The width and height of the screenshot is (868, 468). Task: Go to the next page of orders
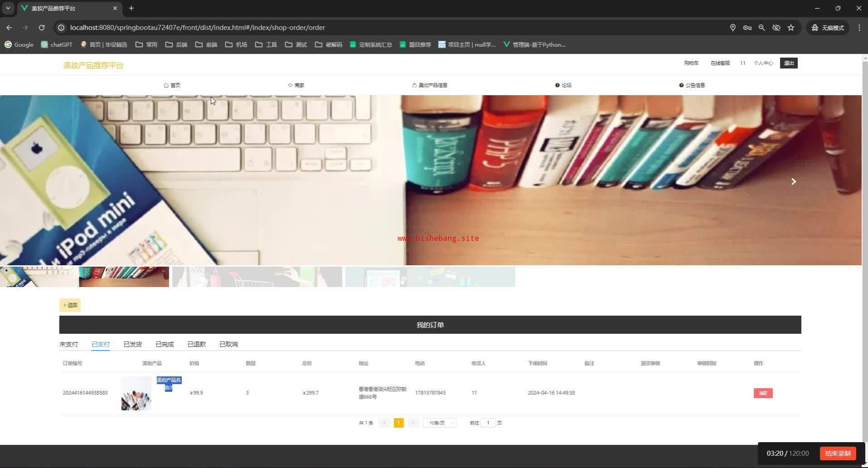[413, 423]
